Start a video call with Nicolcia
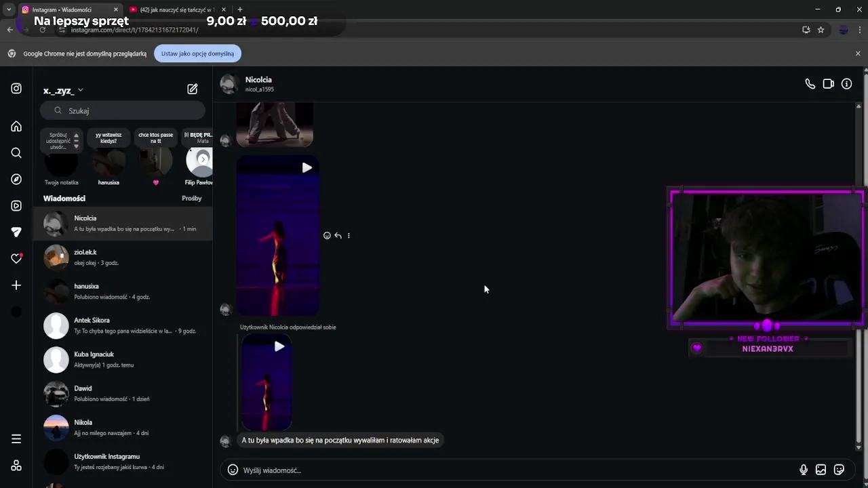868x488 pixels. (x=828, y=84)
